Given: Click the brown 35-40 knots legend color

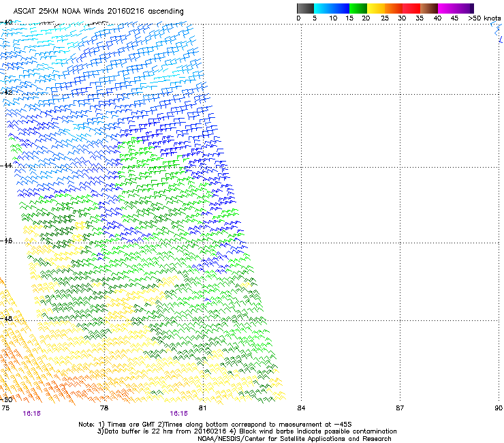Looking at the screenshot, I should tap(429, 8).
